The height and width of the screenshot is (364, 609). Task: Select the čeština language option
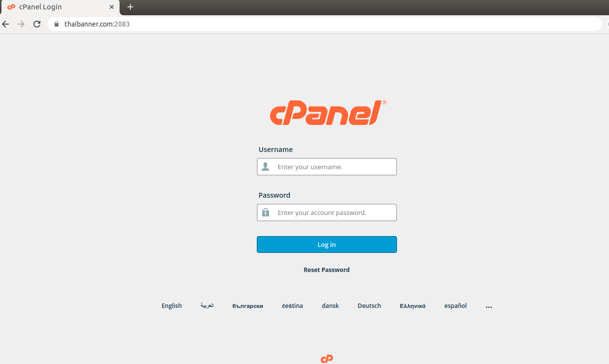tap(292, 306)
